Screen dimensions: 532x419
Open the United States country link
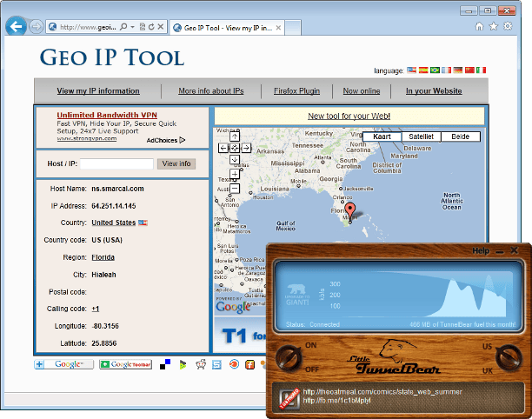pyautogui.click(x=113, y=223)
